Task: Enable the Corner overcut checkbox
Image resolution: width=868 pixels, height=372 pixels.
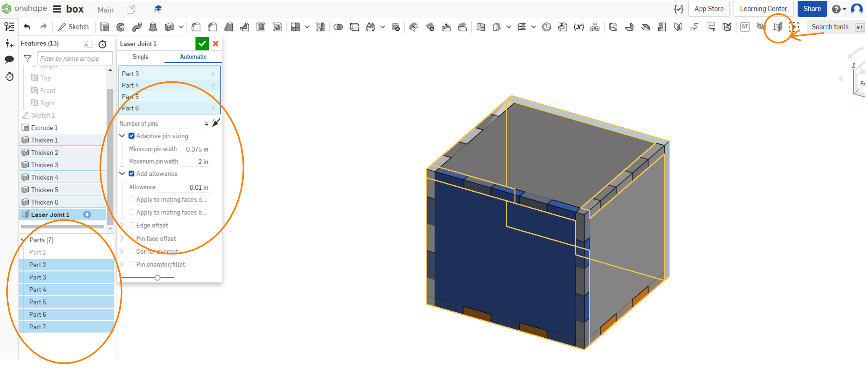Action: (x=131, y=251)
